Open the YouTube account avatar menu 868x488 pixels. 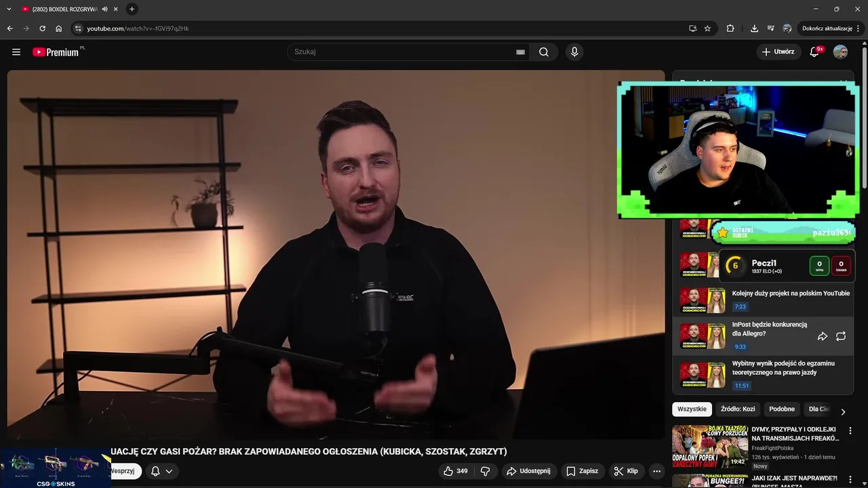click(840, 52)
